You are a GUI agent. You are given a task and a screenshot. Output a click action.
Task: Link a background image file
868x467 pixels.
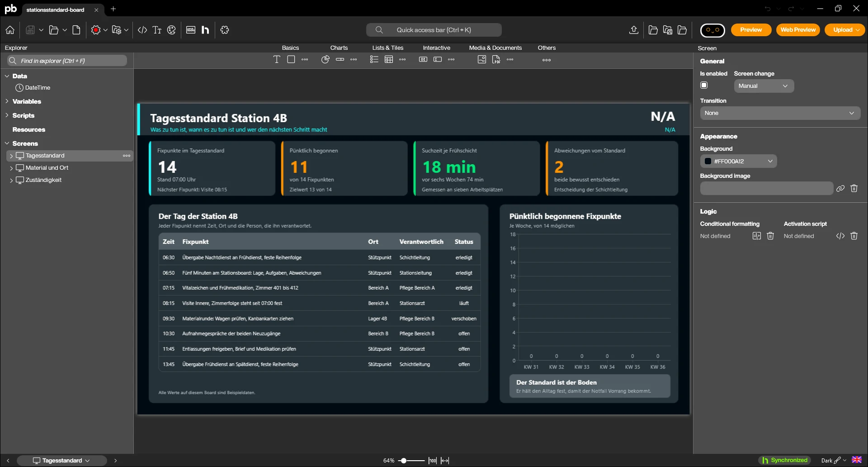click(840, 189)
